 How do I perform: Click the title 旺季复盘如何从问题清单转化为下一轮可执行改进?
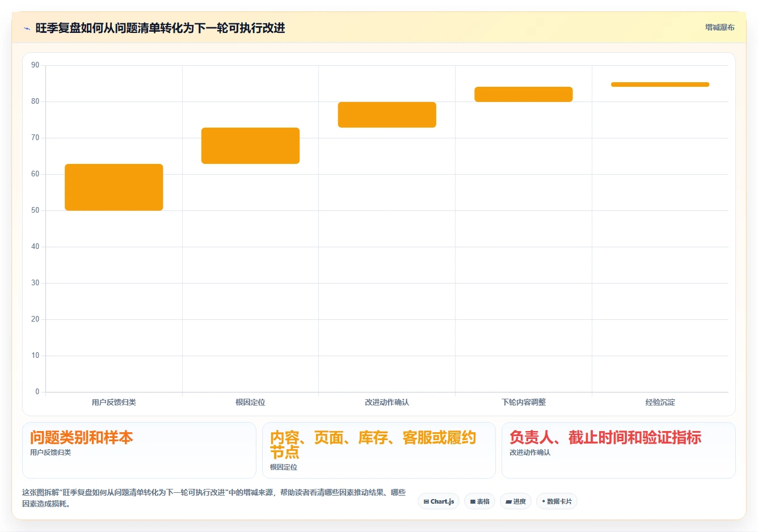tap(160, 28)
